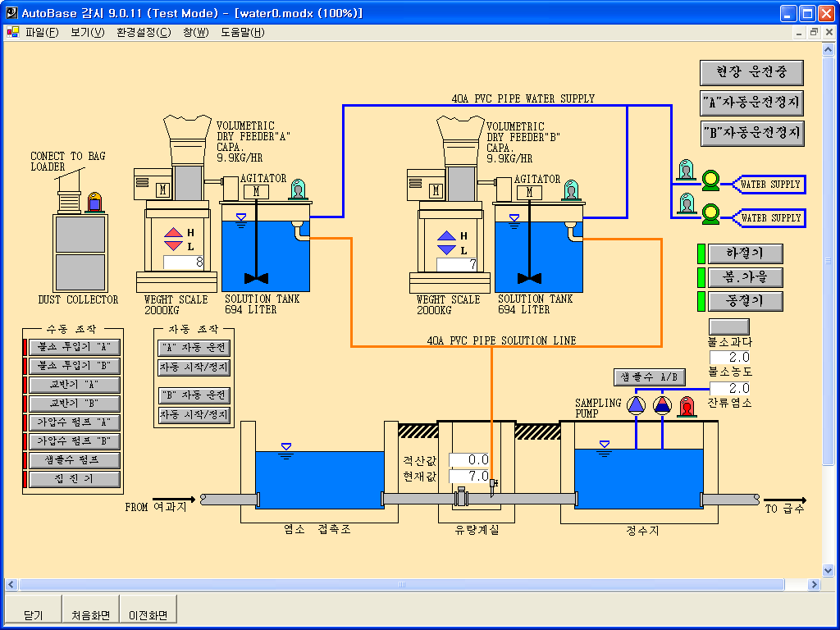The image size is (840, 630).
Task: Click the lamp icon above solution tank B
Action: coord(570,190)
